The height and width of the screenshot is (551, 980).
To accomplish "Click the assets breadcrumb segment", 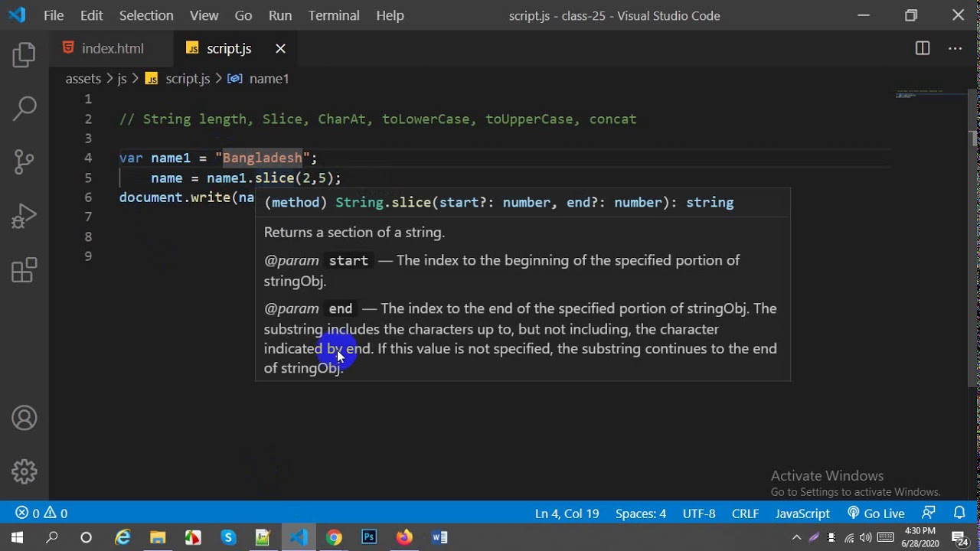I will [x=83, y=79].
